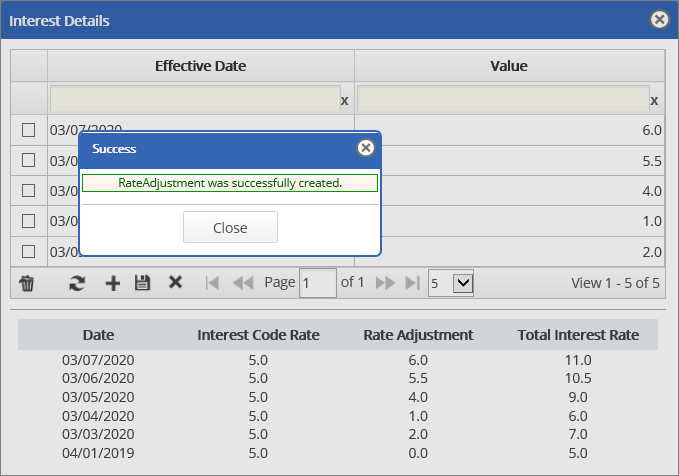
Task: Go to first page of grid
Action: (212, 283)
